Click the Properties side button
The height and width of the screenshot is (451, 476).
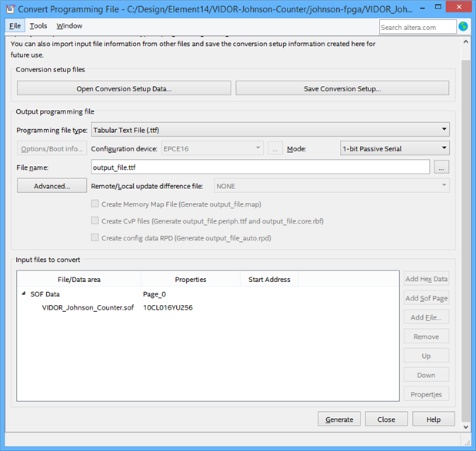pyautogui.click(x=426, y=394)
